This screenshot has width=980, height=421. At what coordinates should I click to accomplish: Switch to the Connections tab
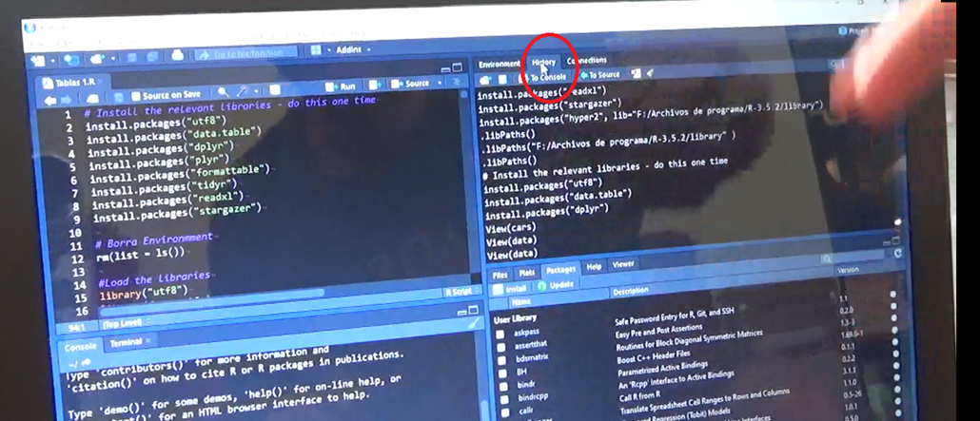click(x=586, y=61)
